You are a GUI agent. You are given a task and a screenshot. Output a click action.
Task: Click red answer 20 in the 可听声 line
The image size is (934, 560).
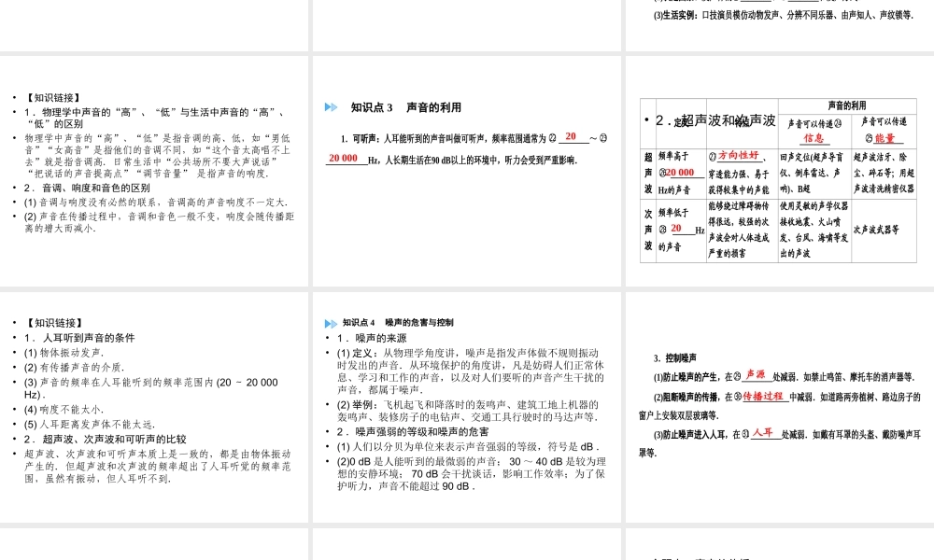coord(571,136)
